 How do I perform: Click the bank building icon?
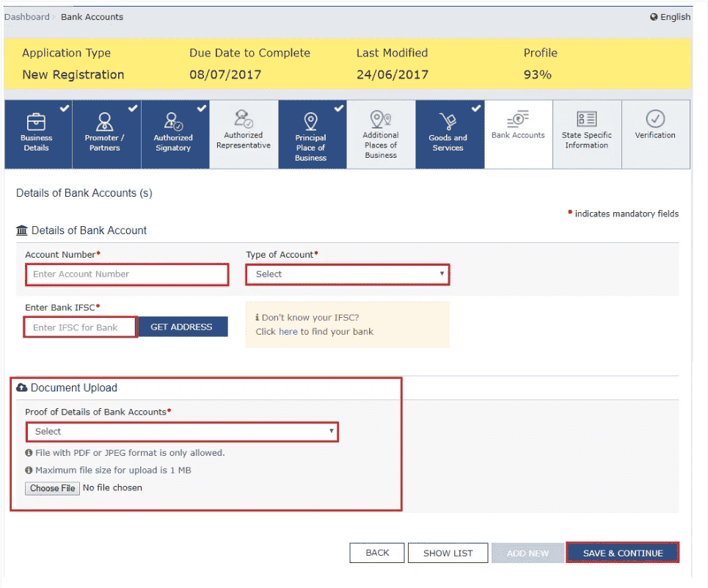pyautogui.click(x=22, y=231)
